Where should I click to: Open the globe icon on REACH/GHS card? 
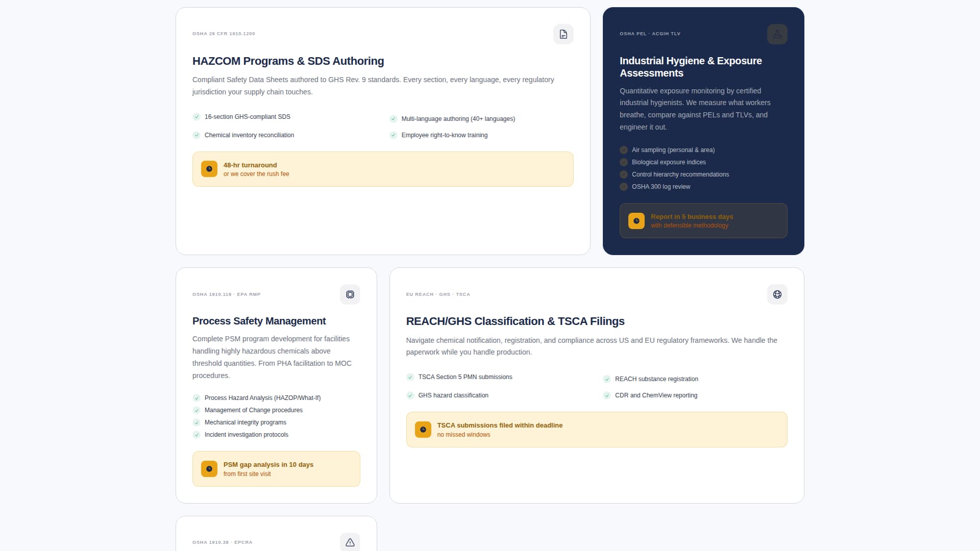pos(776,294)
